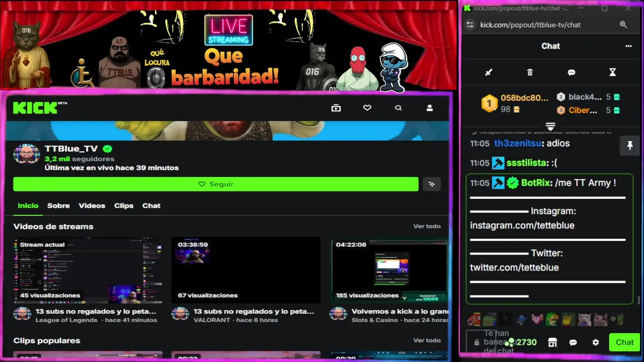The width and height of the screenshot is (644, 362).
Task: Click speech bubble icon in chat top toolbar
Action: point(572,72)
